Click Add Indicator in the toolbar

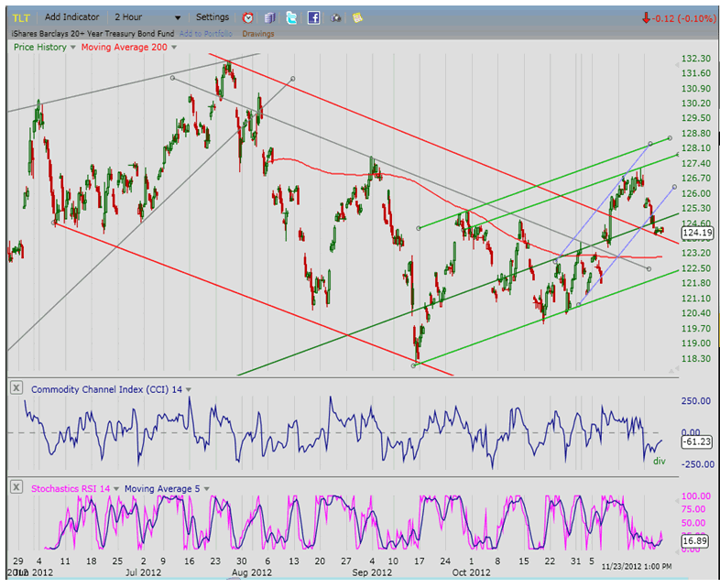73,17
